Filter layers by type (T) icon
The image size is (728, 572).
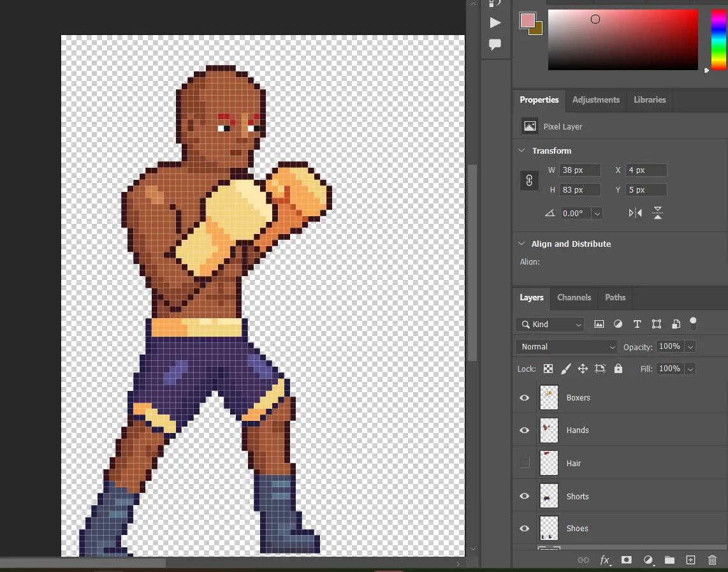click(637, 325)
